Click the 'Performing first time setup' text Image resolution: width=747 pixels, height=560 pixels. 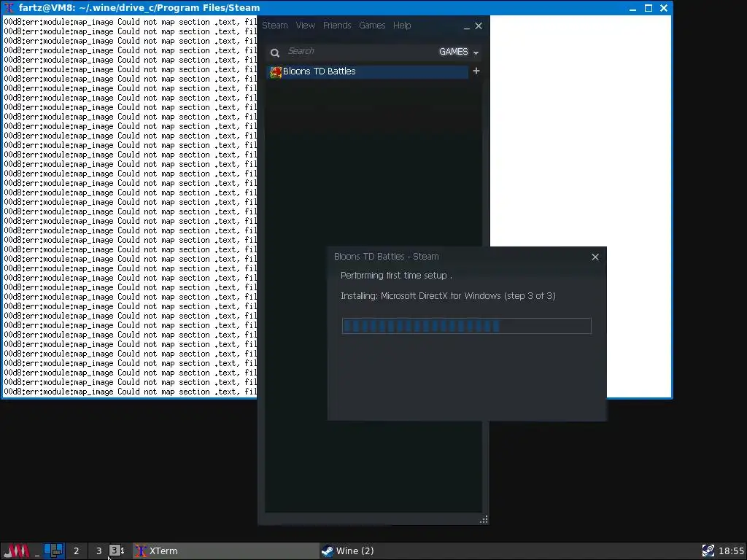point(396,276)
